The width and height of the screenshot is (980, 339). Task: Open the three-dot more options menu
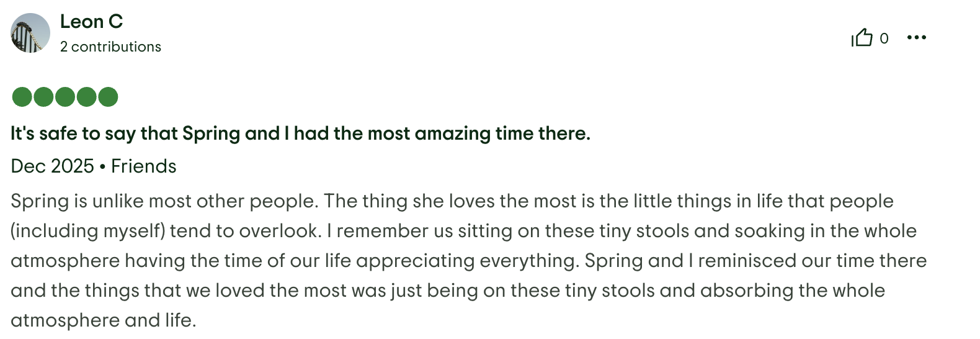click(916, 38)
